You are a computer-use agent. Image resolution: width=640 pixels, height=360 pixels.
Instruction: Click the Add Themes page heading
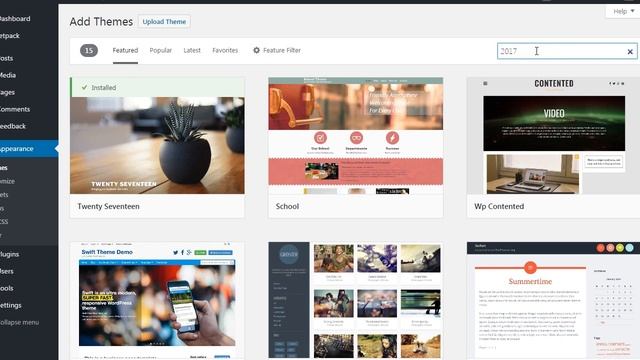(x=101, y=22)
